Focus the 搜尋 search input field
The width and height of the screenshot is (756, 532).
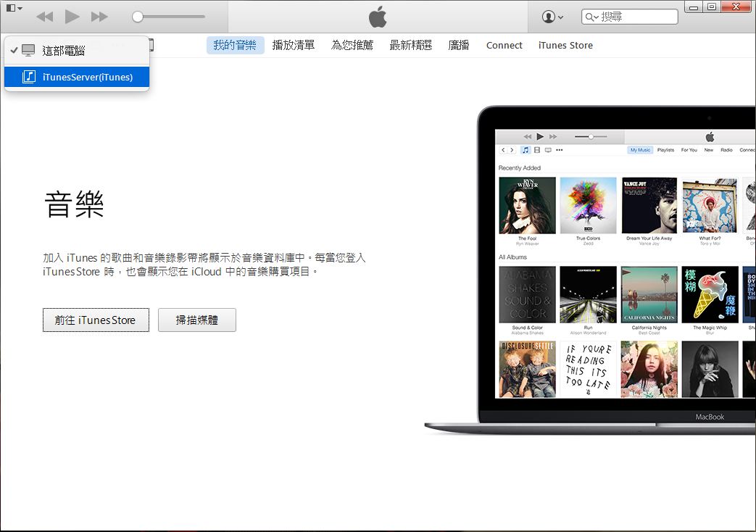coord(630,17)
